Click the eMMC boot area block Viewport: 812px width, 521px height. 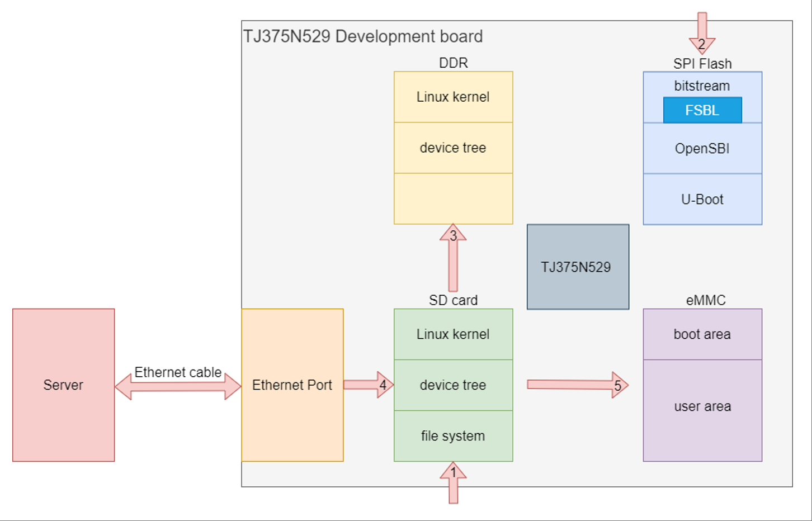tap(702, 334)
